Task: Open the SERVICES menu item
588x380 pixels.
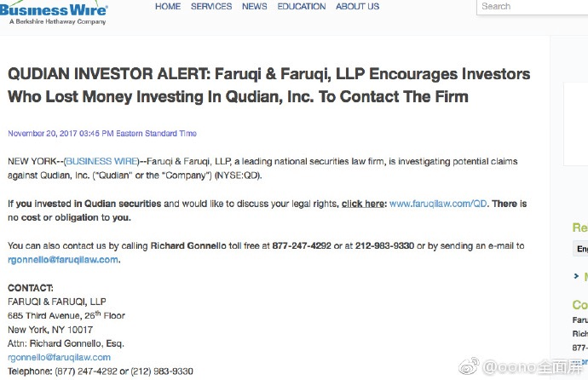Action: pos(211,6)
